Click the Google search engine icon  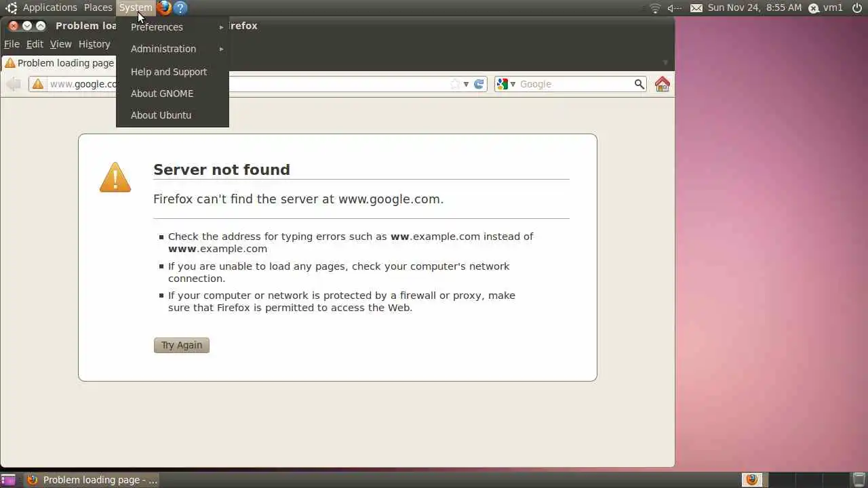(502, 84)
